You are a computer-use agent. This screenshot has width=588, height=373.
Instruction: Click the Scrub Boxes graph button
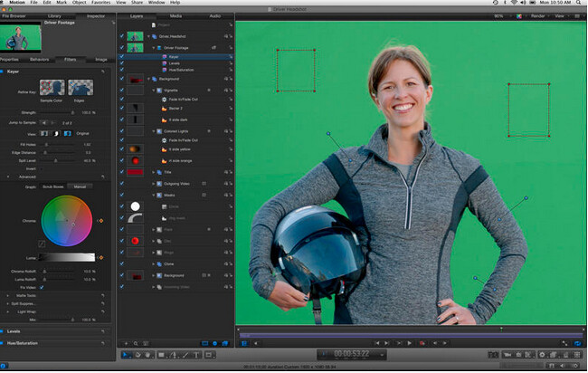click(x=54, y=186)
